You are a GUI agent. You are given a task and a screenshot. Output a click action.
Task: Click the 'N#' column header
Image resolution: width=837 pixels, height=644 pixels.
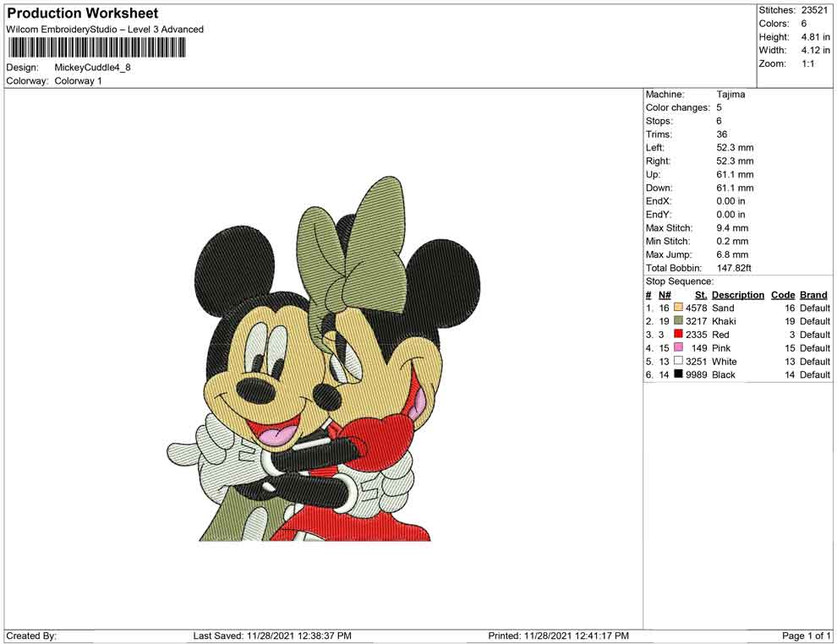(664, 295)
